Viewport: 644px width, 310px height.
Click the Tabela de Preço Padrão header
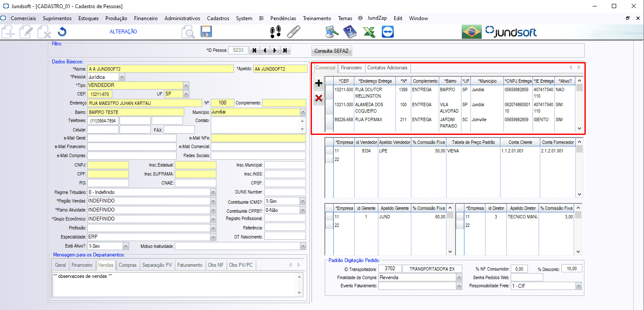473,142
